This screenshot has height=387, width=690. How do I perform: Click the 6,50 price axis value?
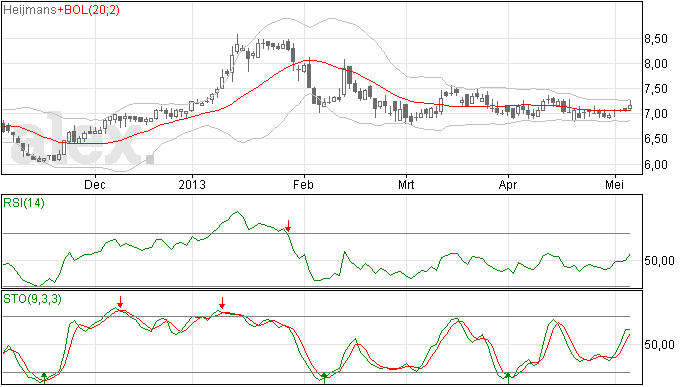[656, 139]
